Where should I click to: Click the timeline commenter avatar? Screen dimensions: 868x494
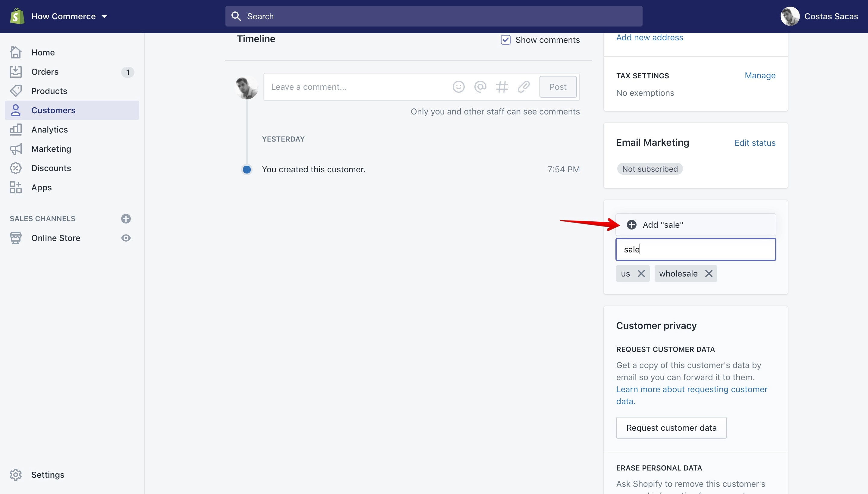tap(247, 87)
